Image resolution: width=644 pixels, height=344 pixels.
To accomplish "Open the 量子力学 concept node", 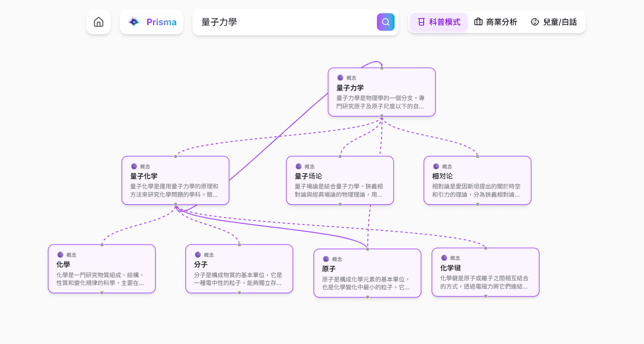I will 382,92.
